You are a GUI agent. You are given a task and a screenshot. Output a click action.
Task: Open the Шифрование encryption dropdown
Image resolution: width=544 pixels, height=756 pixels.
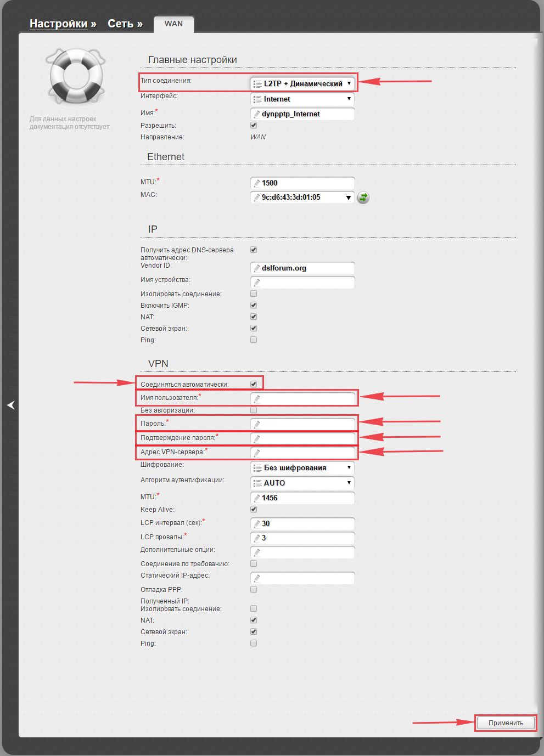click(302, 468)
